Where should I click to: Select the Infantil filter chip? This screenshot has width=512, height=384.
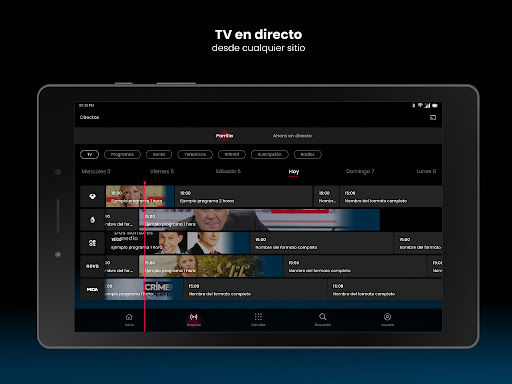click(x=232, y=154)
